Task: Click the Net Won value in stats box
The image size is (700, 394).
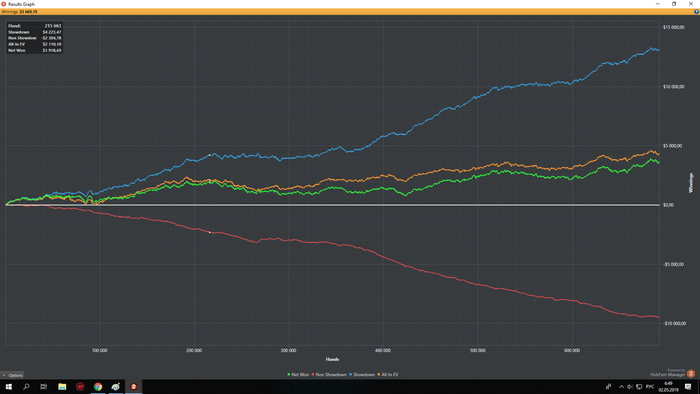Action: click(x=52, y=50)
